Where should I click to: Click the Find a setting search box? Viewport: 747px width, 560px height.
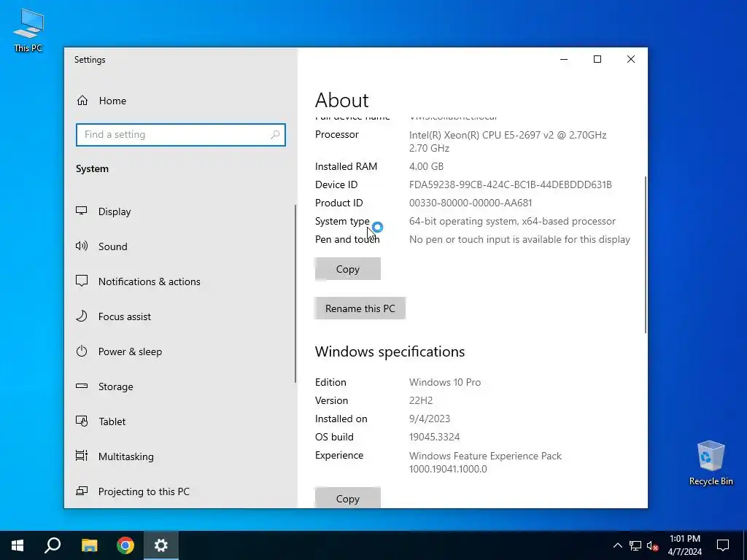pos(181,135)
